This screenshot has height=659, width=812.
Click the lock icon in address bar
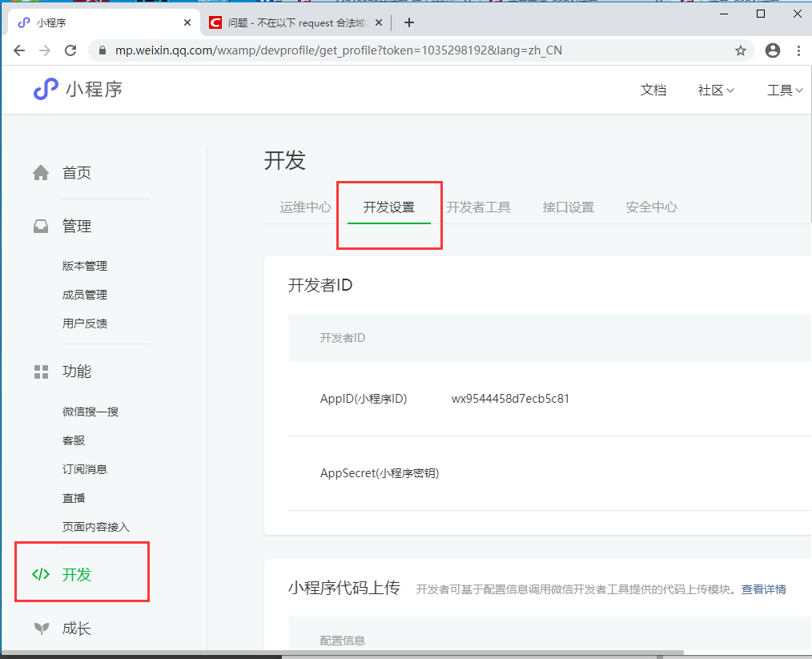[x=103, y=50]
